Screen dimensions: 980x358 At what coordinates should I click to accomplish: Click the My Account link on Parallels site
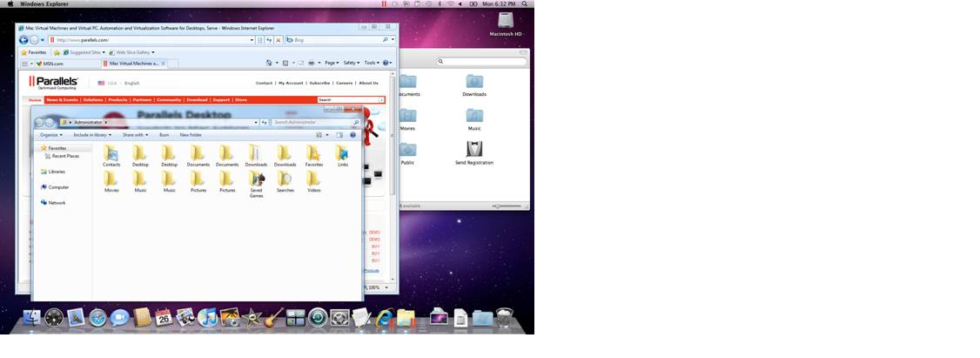coord(291,83)
